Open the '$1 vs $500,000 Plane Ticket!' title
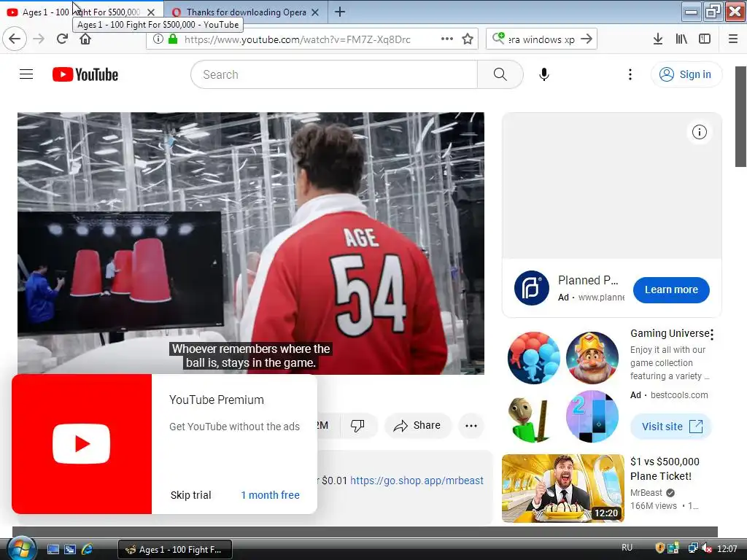This screenshot has width=747, height=560. coord(665,469)
